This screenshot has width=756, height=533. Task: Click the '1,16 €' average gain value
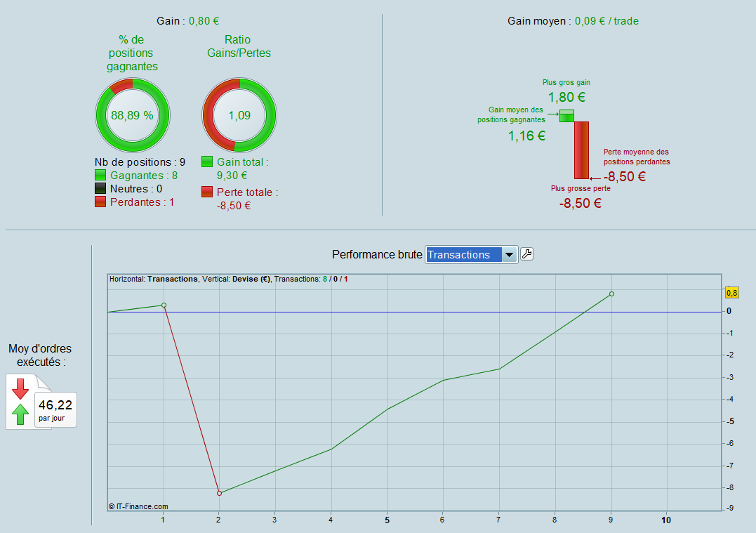click(526, 136)
